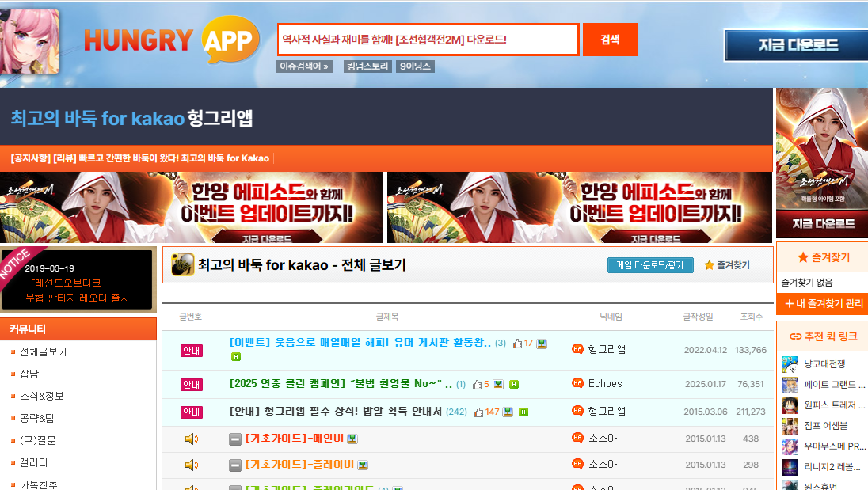The width and height of the screenshot is (868, 490).
Task: Open 냥코대전쟁 quick link
Action: click(824, 364)
